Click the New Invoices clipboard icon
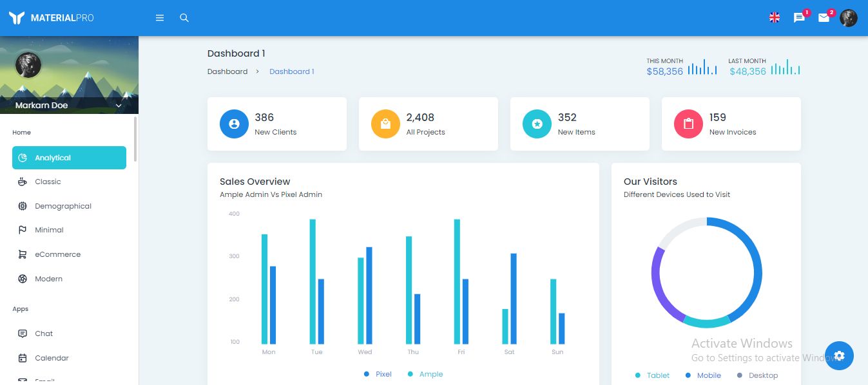 pos(688,124)
